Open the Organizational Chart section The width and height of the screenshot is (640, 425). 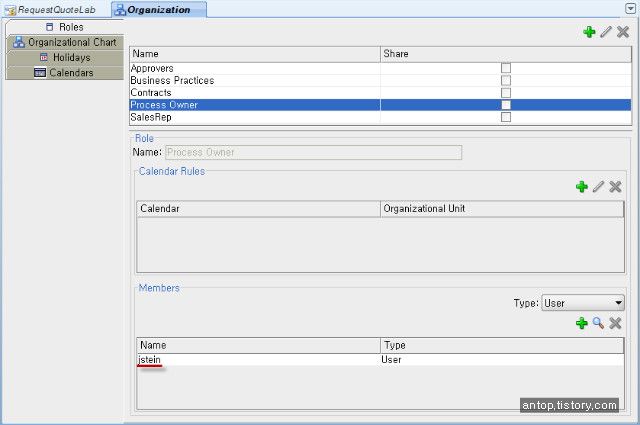pyautogui.click(x=65, y=42)
